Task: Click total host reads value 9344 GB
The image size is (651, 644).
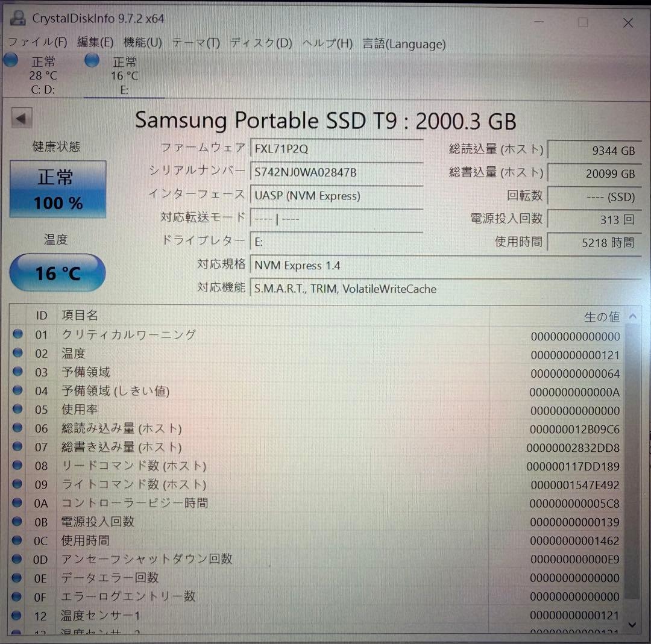Action: click(x=594, y=150)
